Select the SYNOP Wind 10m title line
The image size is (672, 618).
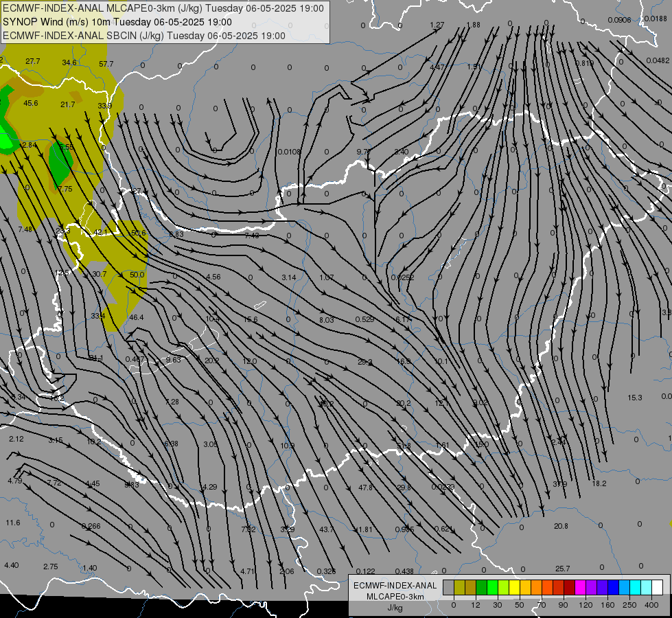click(117, 22)
